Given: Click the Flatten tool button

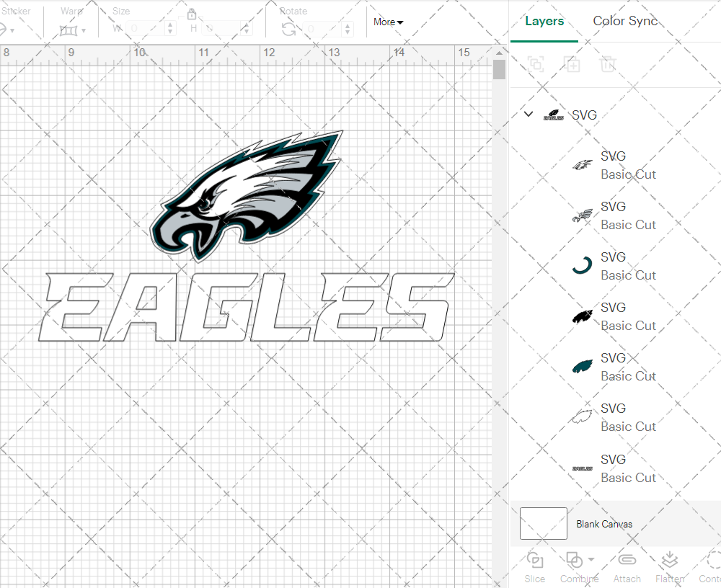Looking at the screenshot, I should [670, 567].
